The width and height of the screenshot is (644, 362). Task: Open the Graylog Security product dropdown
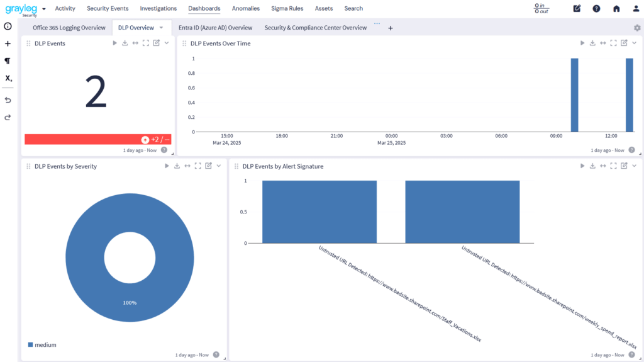pos(44,9)
